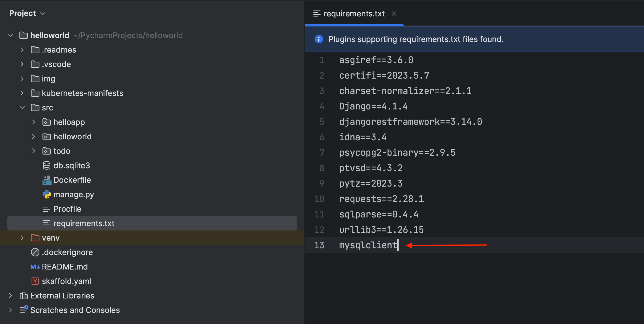The width and height of the screenshot is (644, 324).
Task: Click the Dockerfile icon in tree
Action: click(47, 180)
